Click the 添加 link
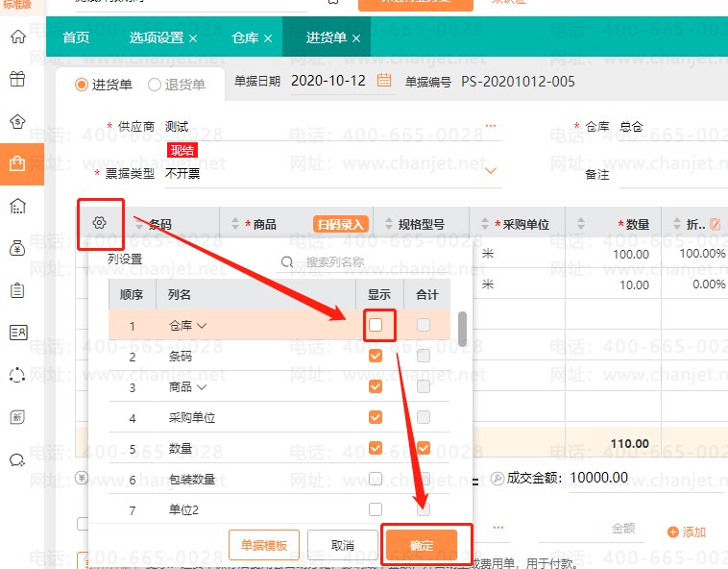Viewport: 728px width, 569px height. pyautogui.click(x=693, y=532)
